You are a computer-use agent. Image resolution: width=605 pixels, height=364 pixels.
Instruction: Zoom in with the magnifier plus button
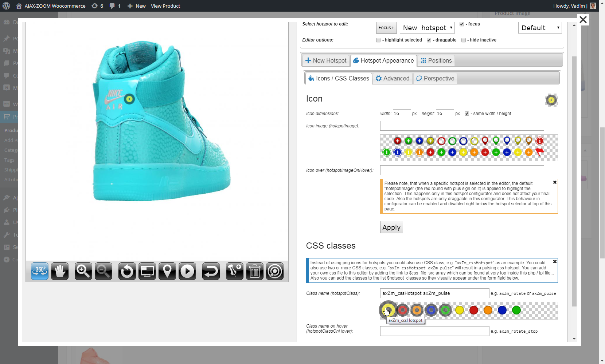(83, 271)
